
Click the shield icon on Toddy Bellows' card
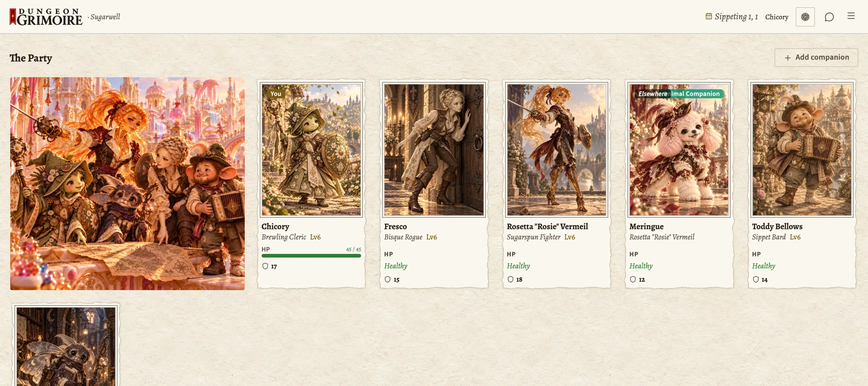pos(756,279)
